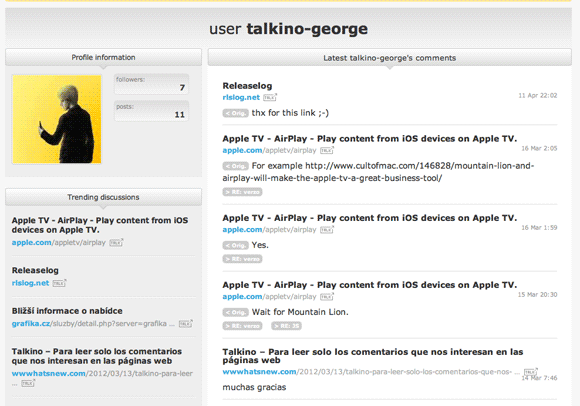Click timestamp '16 Mar 2:05'
Screen dimensions: 580x406
539,148
